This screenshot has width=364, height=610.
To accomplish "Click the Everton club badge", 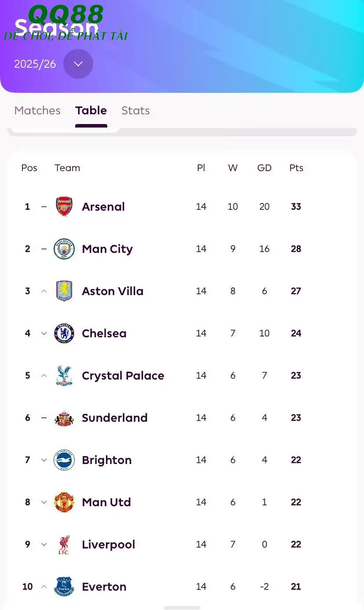I will click(64, 587).
